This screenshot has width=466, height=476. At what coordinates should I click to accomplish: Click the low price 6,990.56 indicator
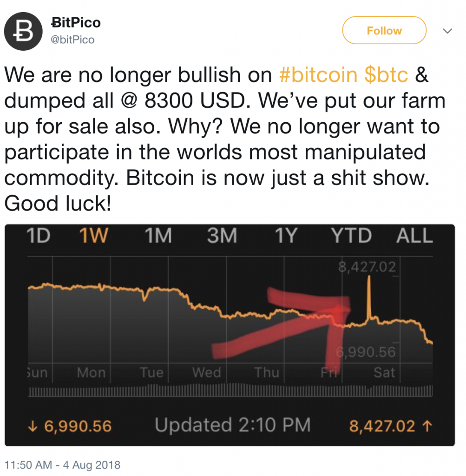pyautogui.click(x=71, y=426)
